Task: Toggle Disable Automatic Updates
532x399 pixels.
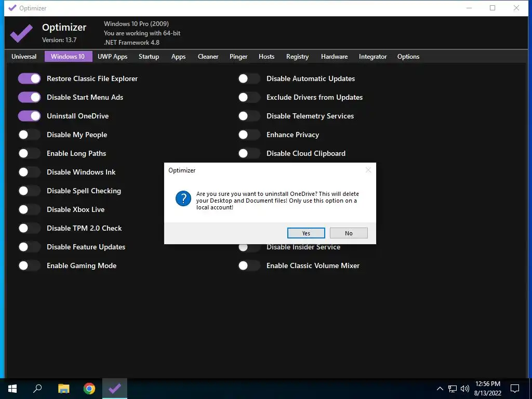Action: click(249, 79)
